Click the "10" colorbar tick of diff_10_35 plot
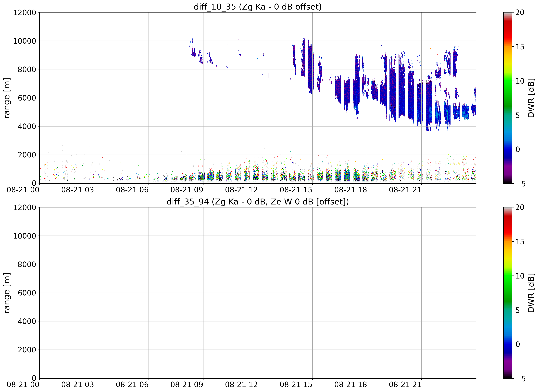This screenshot has width=539, height=392. click(x=520, y=81)
